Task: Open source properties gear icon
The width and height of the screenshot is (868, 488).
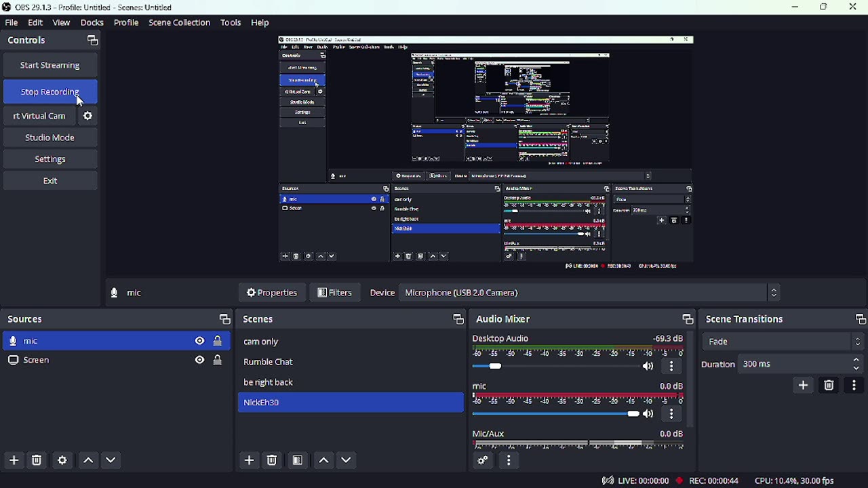Action: click(x=62, y=461)
